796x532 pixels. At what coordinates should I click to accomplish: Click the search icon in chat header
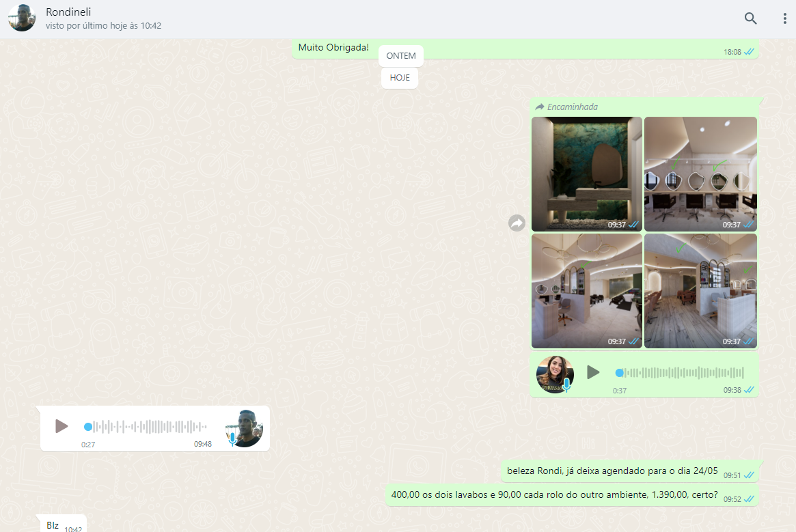(x=750, y=18)
